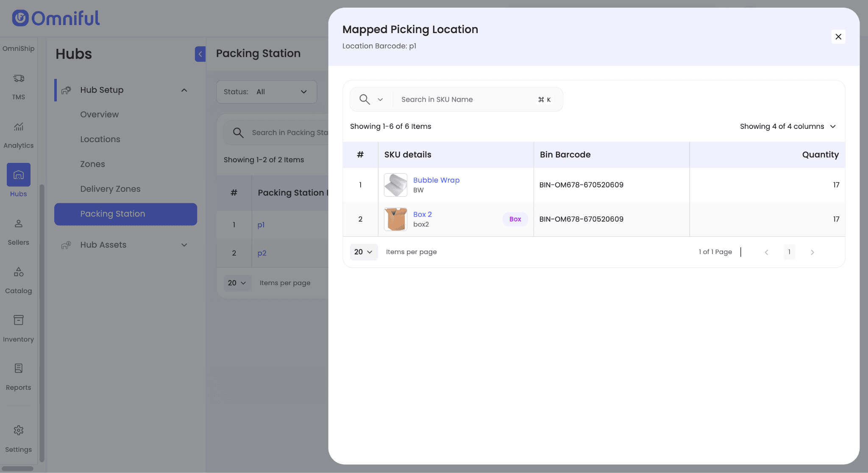Image resolution: width=868 pixels, height=473 pixels.
Task: Open the Box 2 SKU link
Action: pos(422,214)
